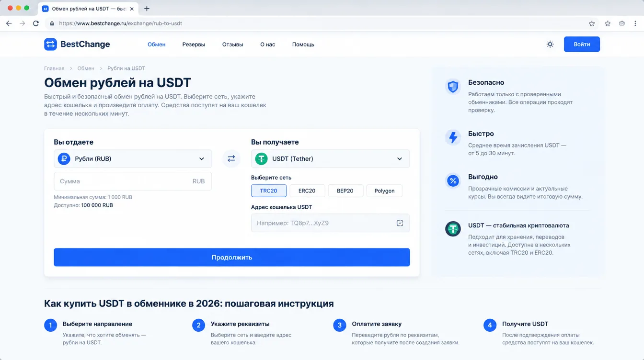Bookmark the page with the star icon
This screenshot has width=644, height=360.
tap(592, 23)
